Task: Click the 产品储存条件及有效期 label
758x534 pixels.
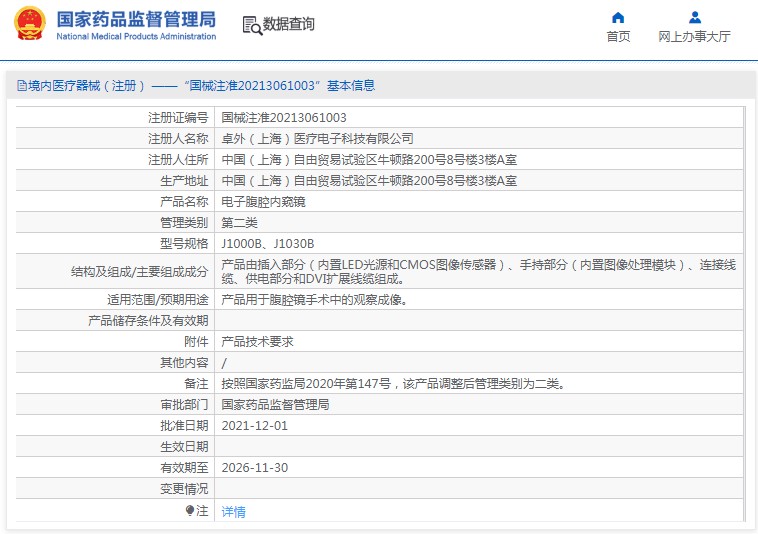Action: (148, 321)
